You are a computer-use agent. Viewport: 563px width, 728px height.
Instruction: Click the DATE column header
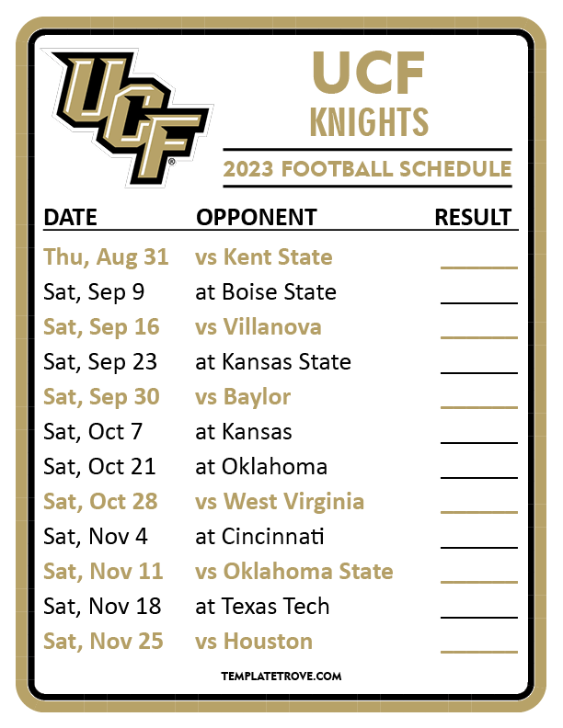(x=70, y=217)
